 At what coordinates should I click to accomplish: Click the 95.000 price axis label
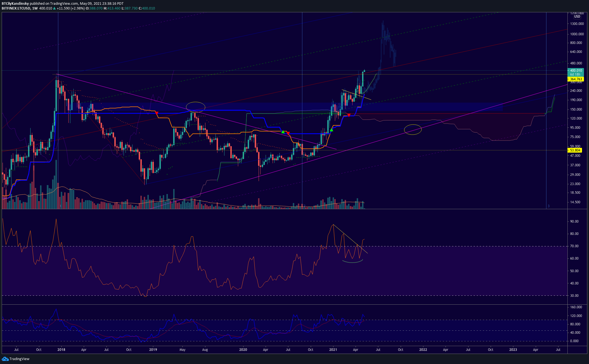575,128
